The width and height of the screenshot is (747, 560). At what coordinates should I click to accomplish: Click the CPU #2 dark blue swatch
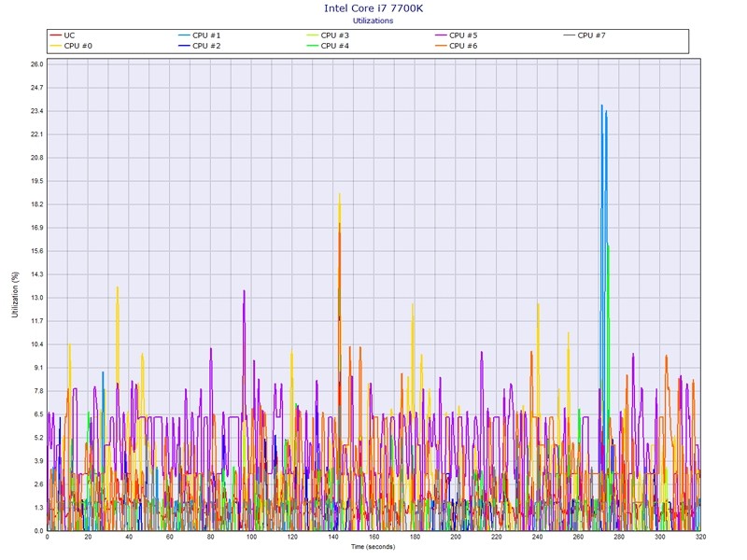click(x=184, y=46)
